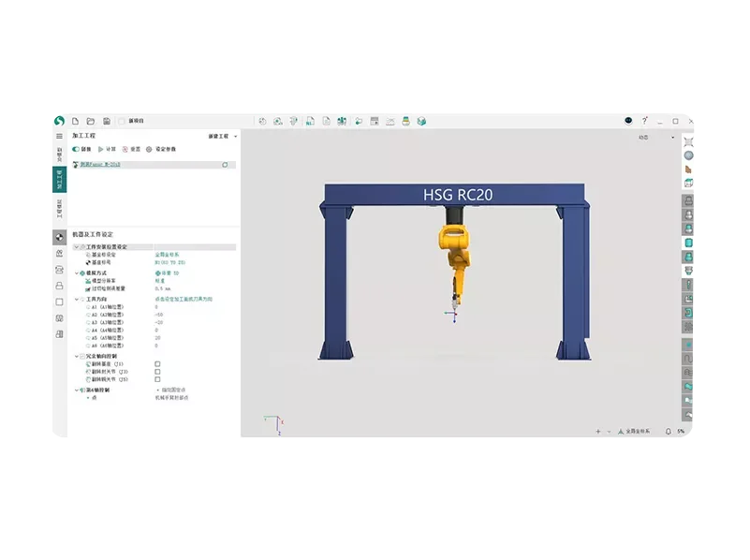Click the red circular icon beside 计算
The image size is (750, 560).
coord(125,149)
